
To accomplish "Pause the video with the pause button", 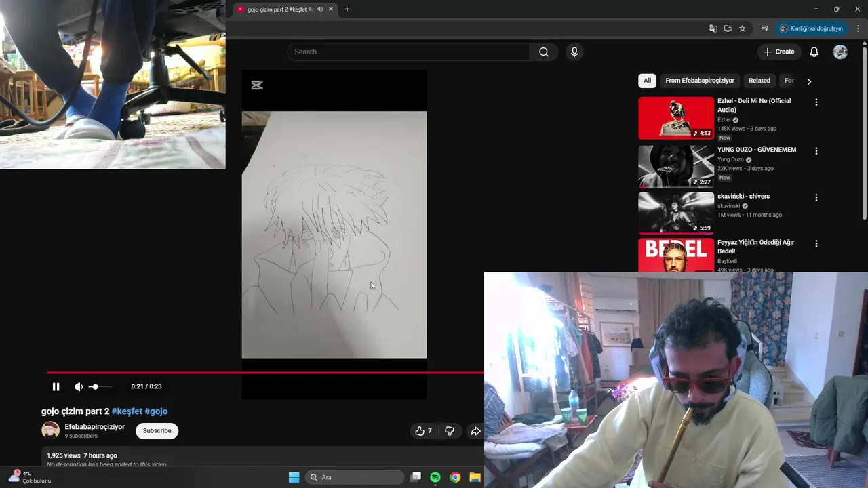I will coord(56,386).
